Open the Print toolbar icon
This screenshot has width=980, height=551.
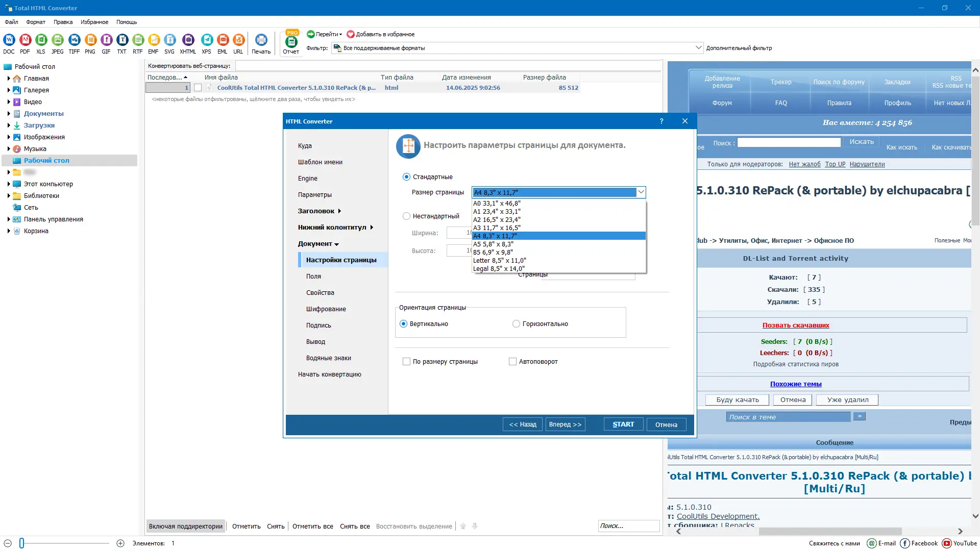(x=261, y=40)
